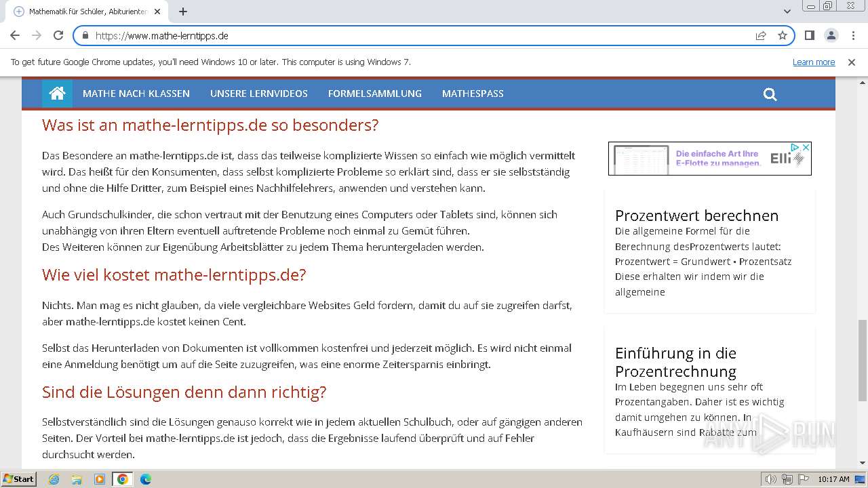Open the network tray icon
Screen dimensions: 868x488
pos(787,479)
